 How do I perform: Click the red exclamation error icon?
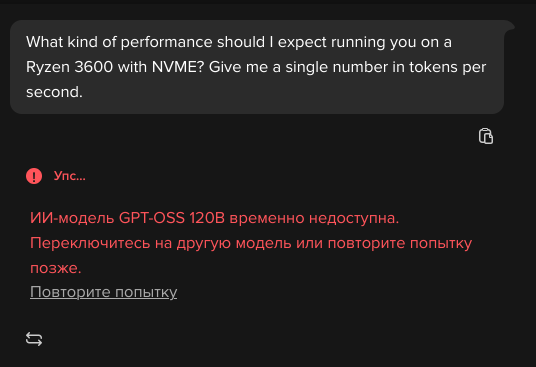(34, 176)
